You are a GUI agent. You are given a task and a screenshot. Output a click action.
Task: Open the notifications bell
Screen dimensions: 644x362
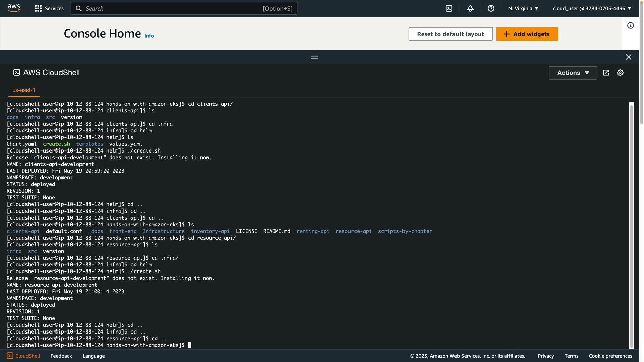[x=470, y=8]
